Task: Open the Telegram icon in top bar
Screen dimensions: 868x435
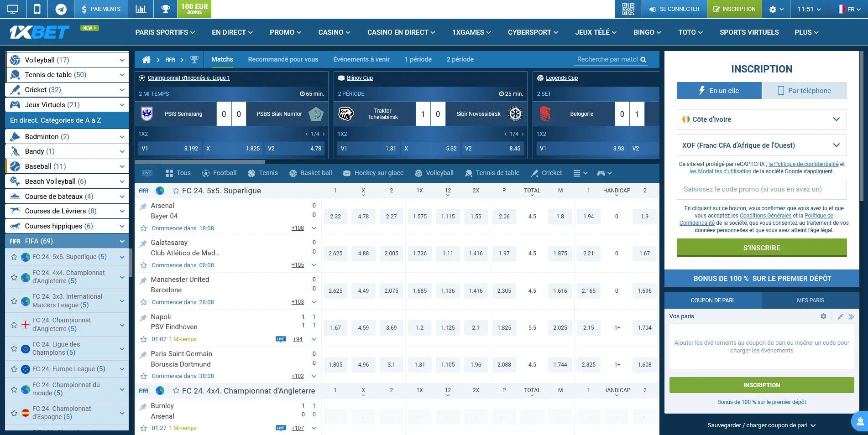Action: coord(61,9)
